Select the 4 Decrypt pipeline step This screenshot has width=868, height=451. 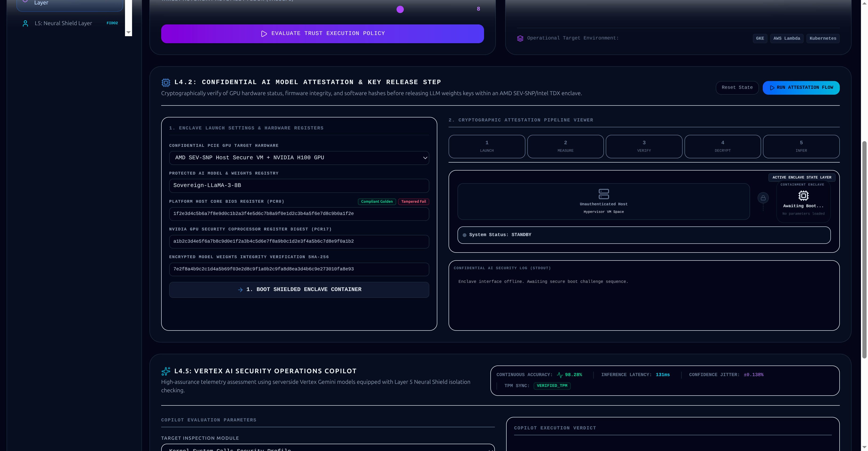pos(723,147)
